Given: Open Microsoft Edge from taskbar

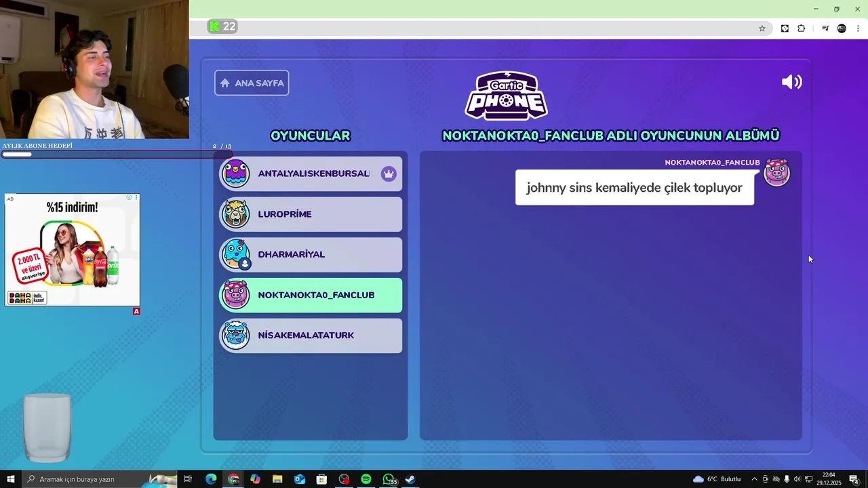Looking at the screenshot, I should click(211, 479).
